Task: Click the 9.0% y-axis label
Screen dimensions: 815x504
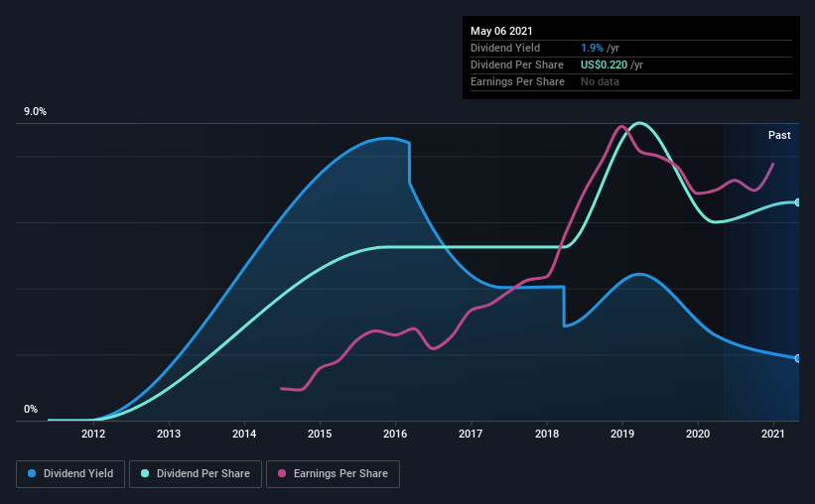Action: (x=35, y=112)
